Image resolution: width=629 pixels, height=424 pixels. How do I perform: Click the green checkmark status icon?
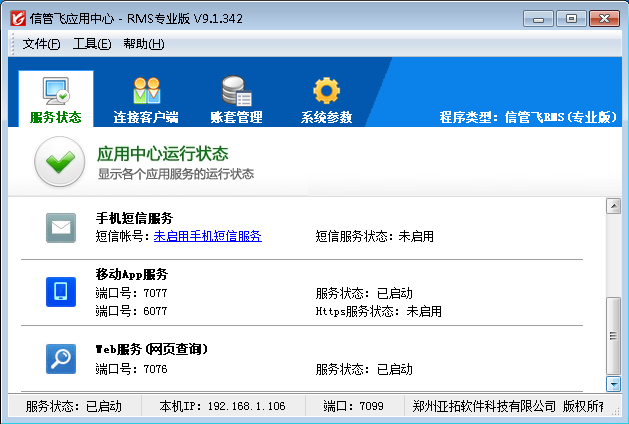click(x=59, y=163)
